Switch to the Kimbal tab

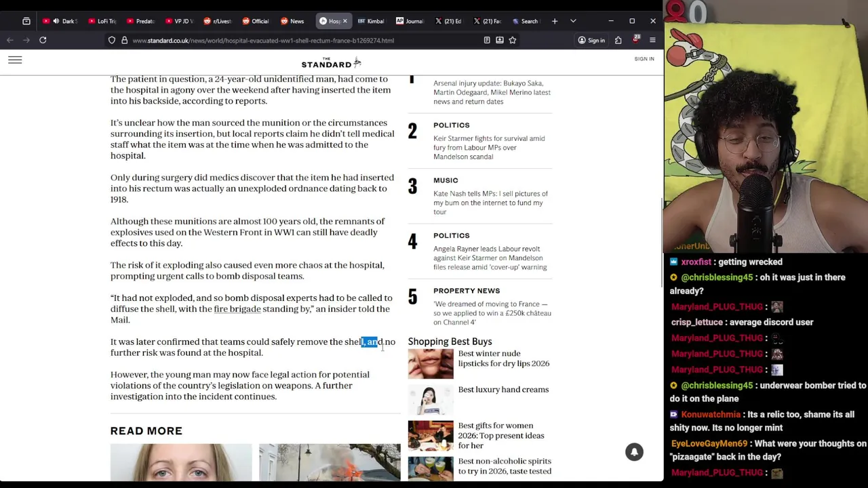tap(371, 21)
